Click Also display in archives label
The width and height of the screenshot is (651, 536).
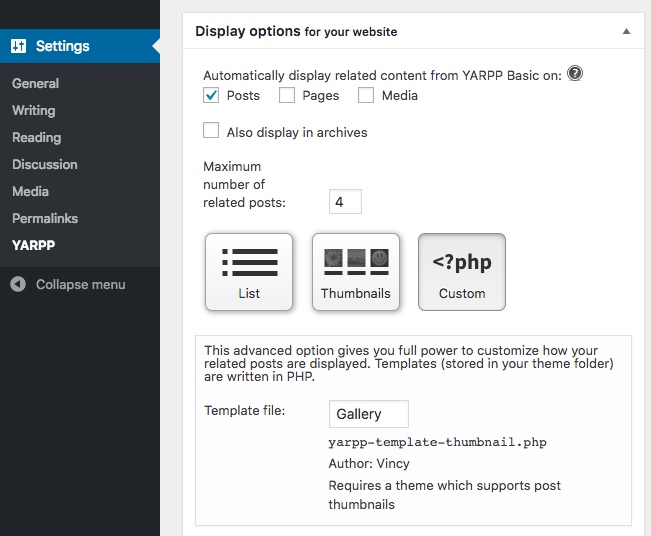(x=297, y=132)
